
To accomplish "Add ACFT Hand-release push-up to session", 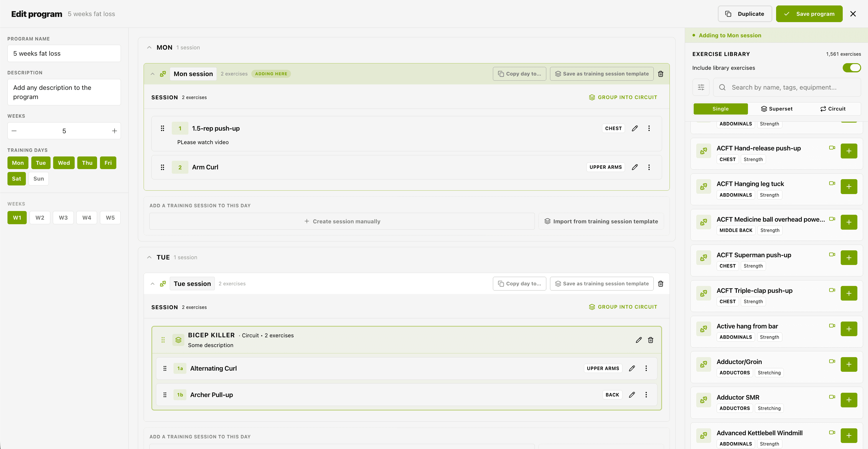I will [x=848, y=151].
